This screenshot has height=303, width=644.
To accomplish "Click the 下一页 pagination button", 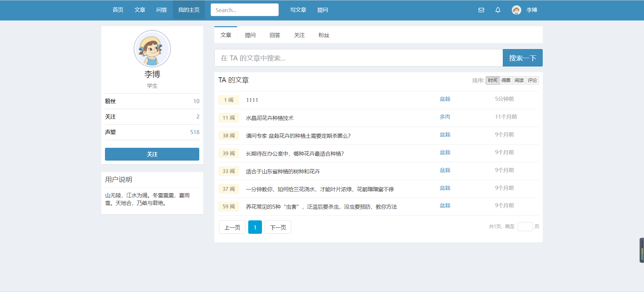I will click(278, 227).
